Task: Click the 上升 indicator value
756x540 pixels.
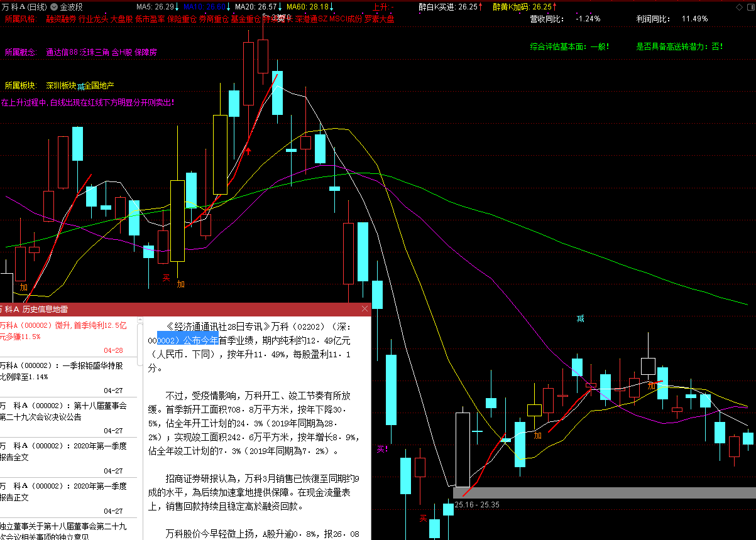Action: 383,7
